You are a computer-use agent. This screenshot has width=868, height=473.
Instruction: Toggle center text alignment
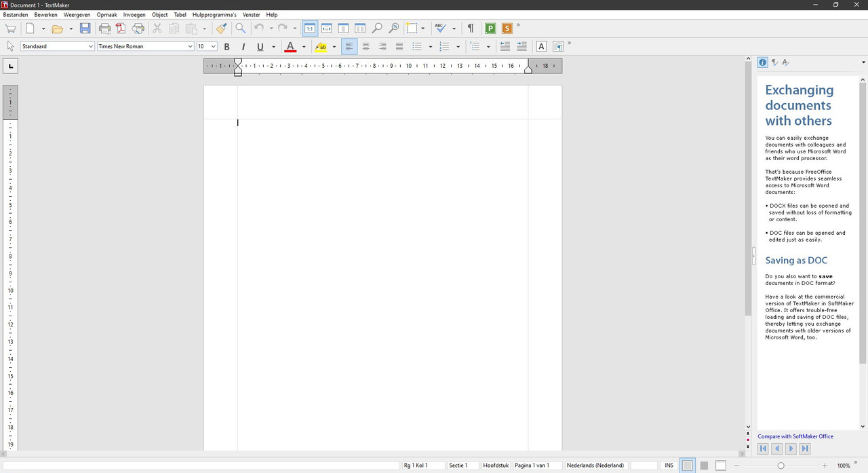pyautogui.click(x=366, y=47)
